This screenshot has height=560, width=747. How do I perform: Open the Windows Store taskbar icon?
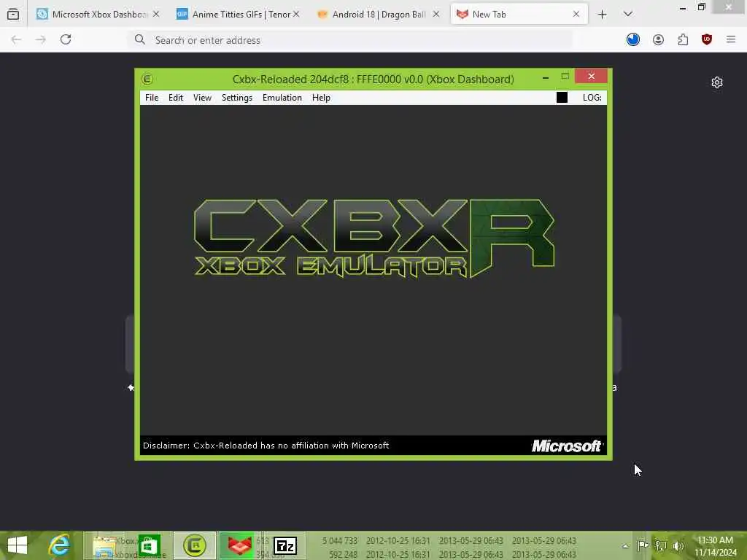150,545
